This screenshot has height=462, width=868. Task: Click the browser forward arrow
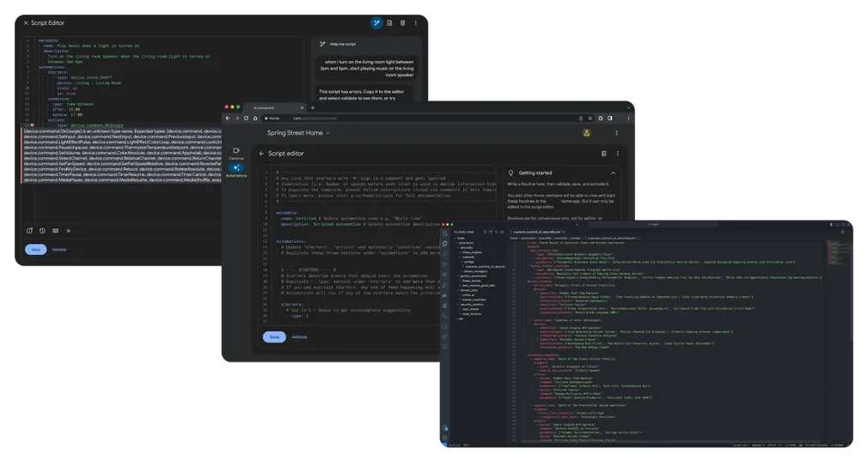pyautogui.click(x=237, y=118)
